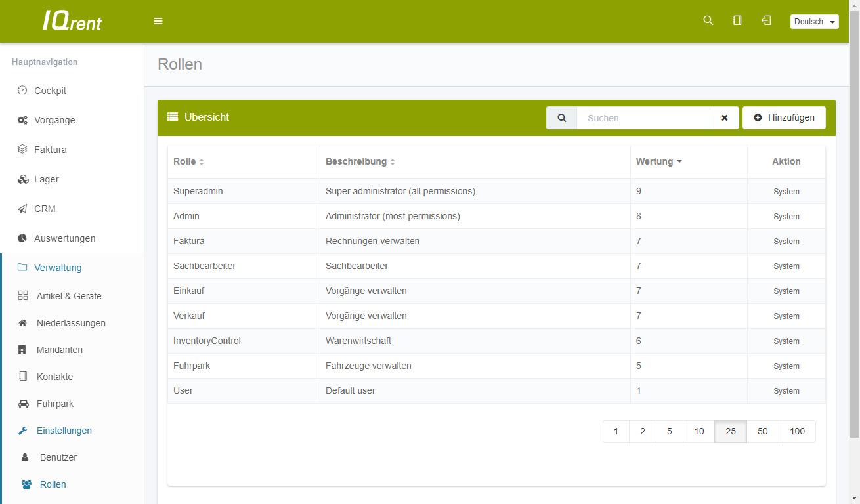Open the Deutsch language dropdown
Viewport: 860px width, 504px height.
point(814,22)
